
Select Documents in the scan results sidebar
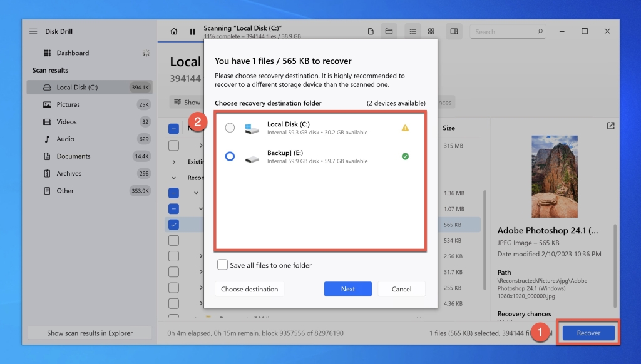(69, 156)
